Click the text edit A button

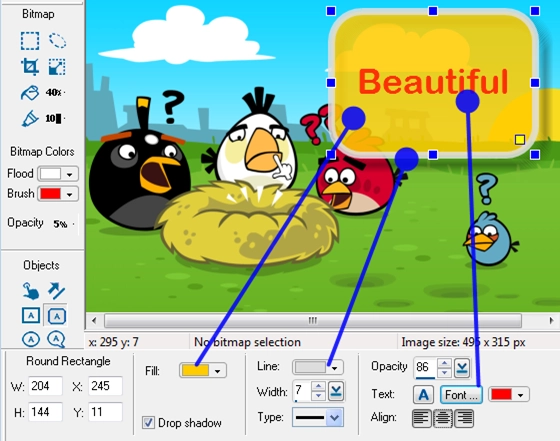[424, 395]
